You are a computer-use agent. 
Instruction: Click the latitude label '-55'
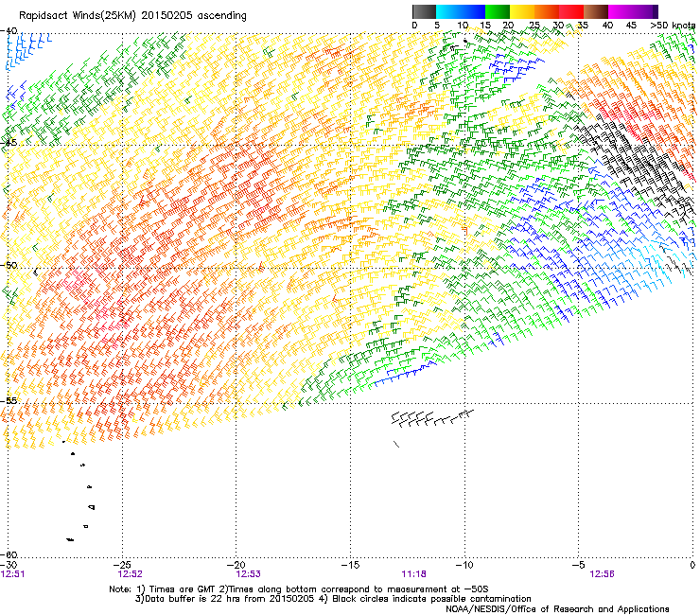(x=9, y=400)
